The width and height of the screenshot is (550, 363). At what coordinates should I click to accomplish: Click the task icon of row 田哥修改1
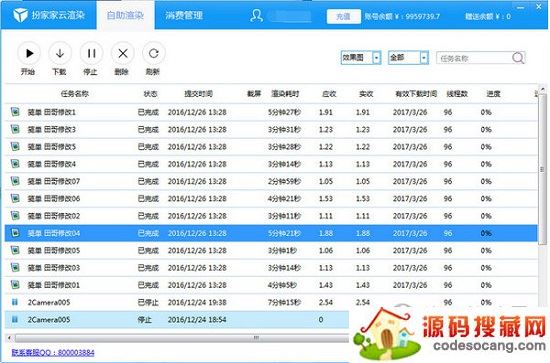coord(15,112)
